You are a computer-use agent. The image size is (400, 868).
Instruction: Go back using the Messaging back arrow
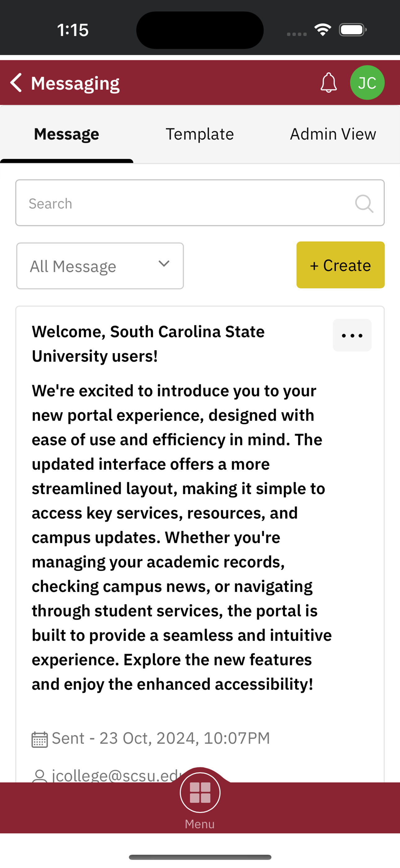coord(16,83)
